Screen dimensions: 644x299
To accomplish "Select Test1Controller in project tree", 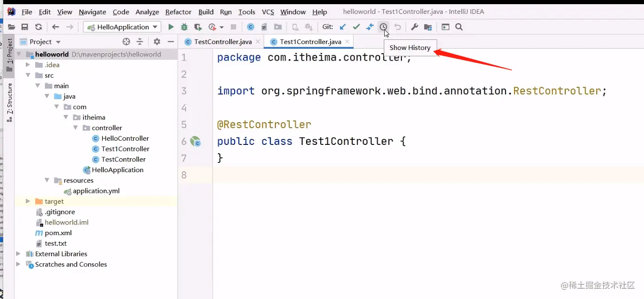I will [x=121, y=149].
